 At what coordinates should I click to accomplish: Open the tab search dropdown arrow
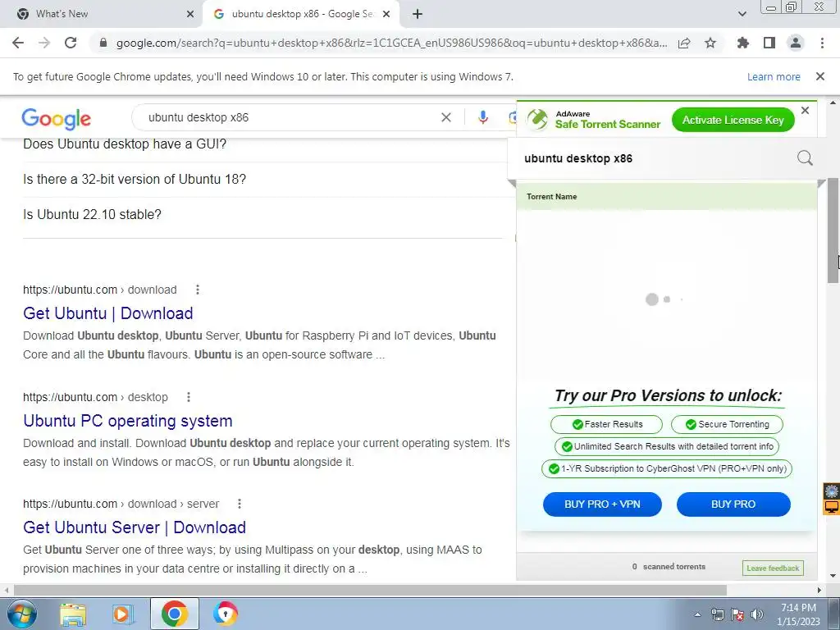742,14
